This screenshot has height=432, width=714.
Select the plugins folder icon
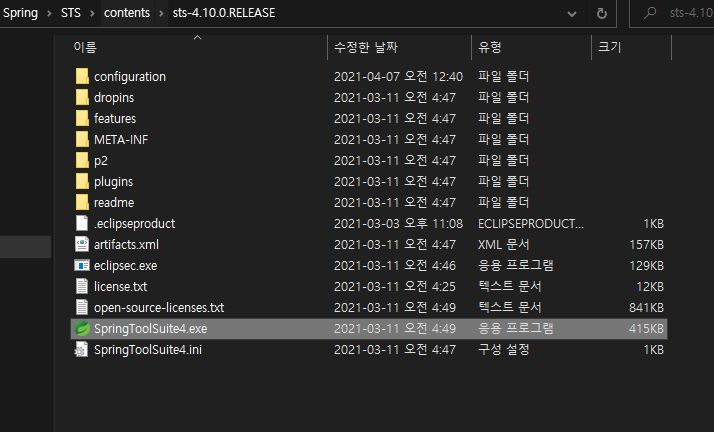(82, 181)
